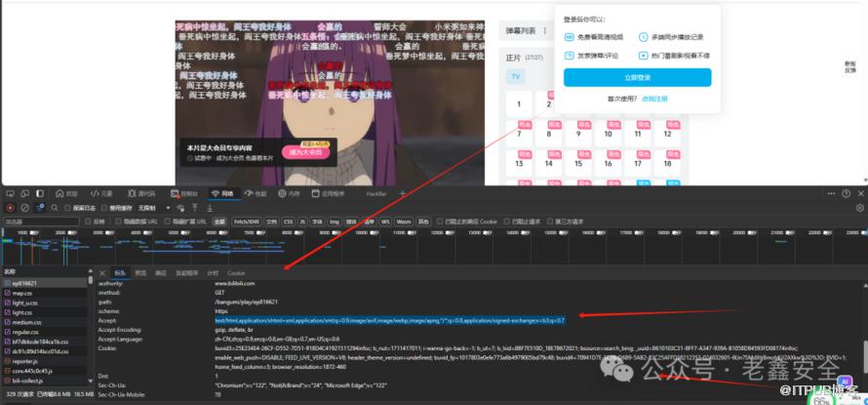Select the TV episode category chip
This screenshot has width=868, height=405.
click(x=516, y=76)
